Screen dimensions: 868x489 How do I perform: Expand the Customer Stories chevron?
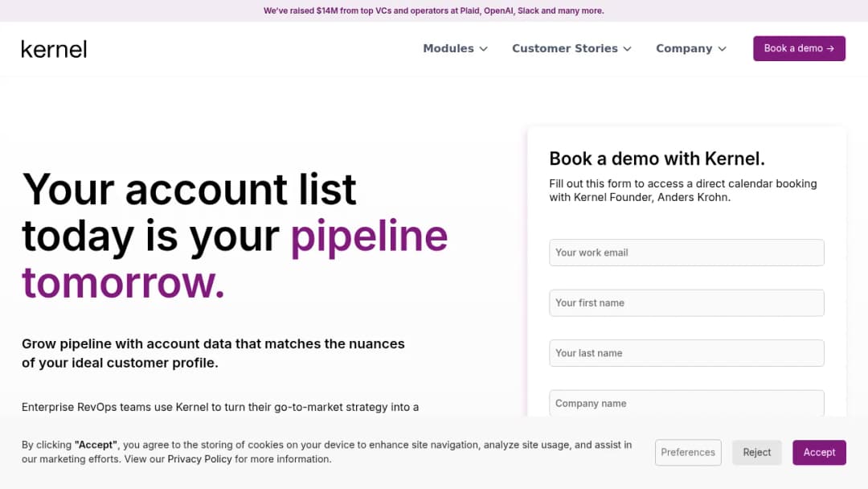[627, 49]
